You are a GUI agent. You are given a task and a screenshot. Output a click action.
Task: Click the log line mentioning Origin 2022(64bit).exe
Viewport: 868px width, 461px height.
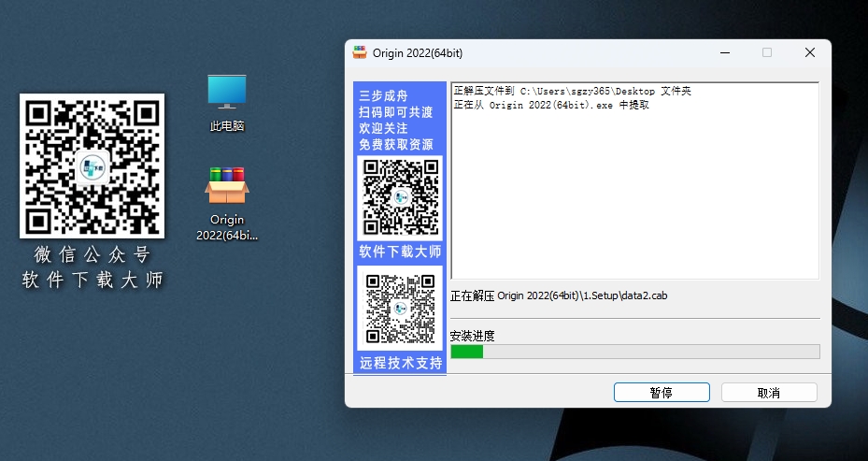click(551, 106)
